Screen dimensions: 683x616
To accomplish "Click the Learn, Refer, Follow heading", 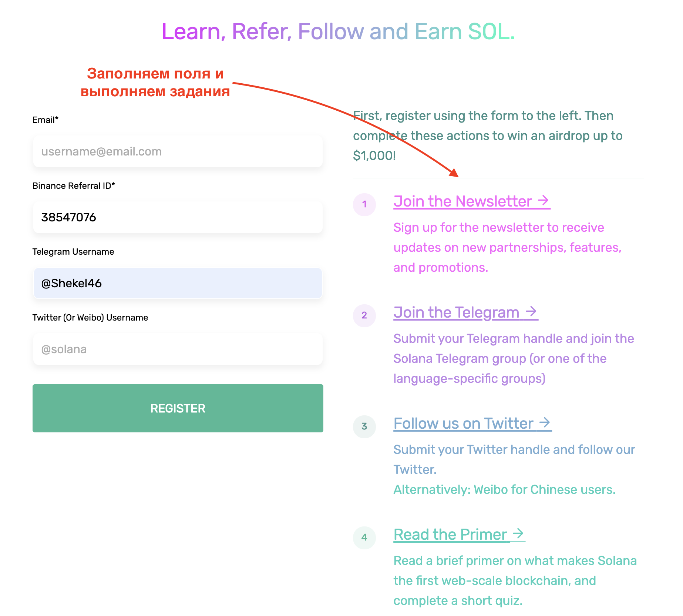I will (338, 31).
